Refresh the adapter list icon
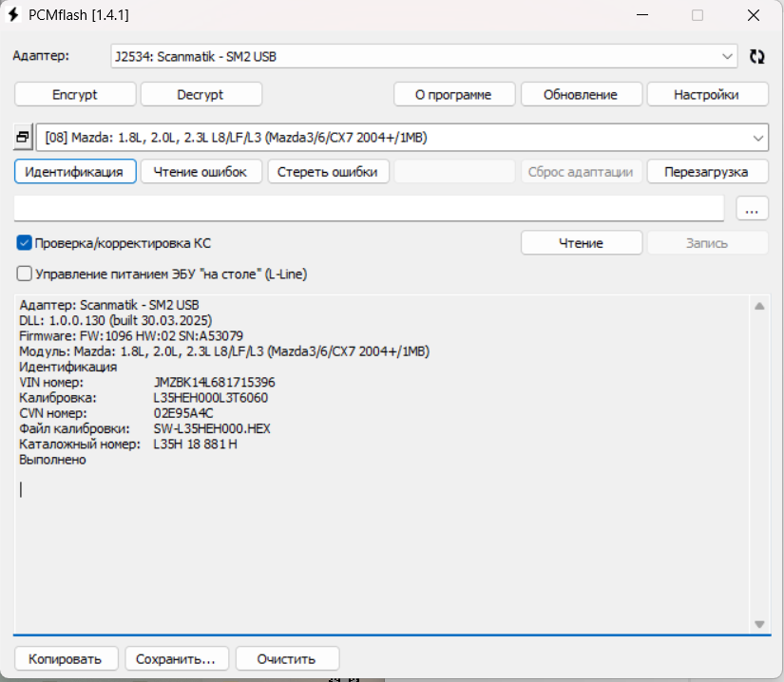 pyautogui.click(x=757, y=56)
